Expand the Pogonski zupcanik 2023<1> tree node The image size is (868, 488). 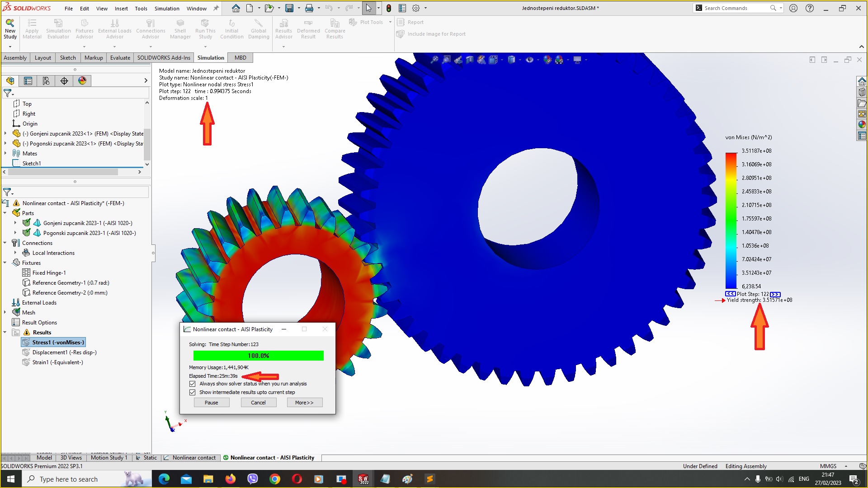click(x=5, y=144)
